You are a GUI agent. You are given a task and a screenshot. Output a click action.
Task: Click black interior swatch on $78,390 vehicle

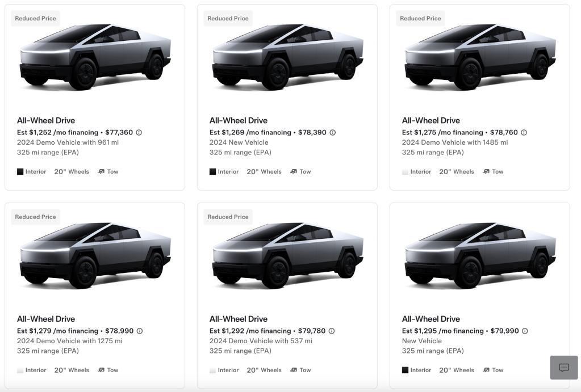tap(213, 172)
